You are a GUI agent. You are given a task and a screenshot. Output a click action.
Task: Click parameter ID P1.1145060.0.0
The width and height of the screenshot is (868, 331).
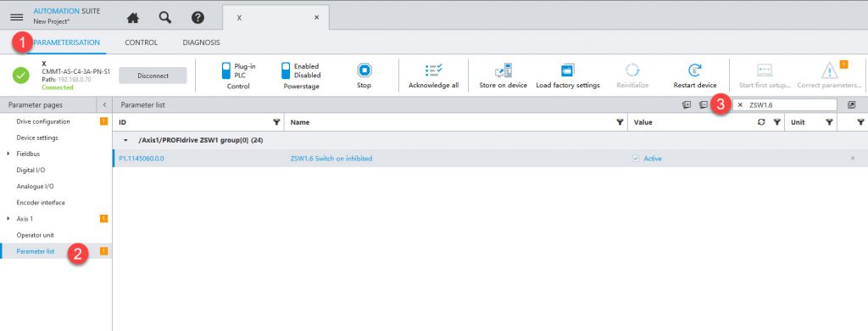(142, 159)
